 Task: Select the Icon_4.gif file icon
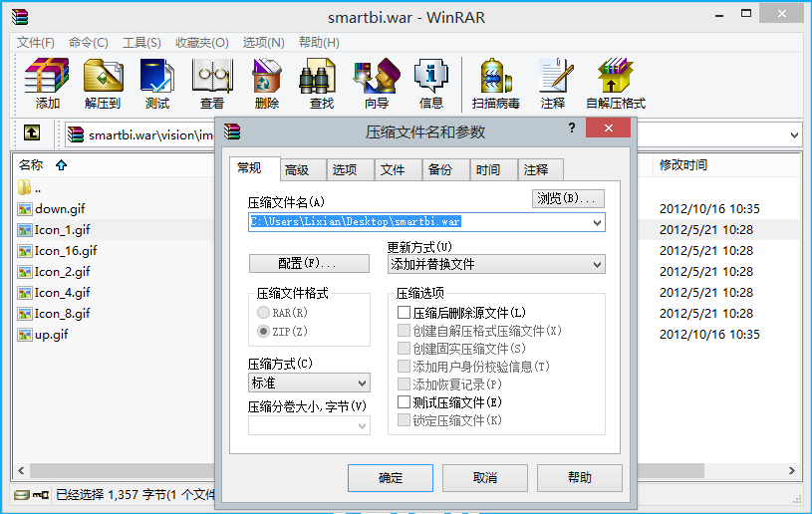click(x=24, y=293)
